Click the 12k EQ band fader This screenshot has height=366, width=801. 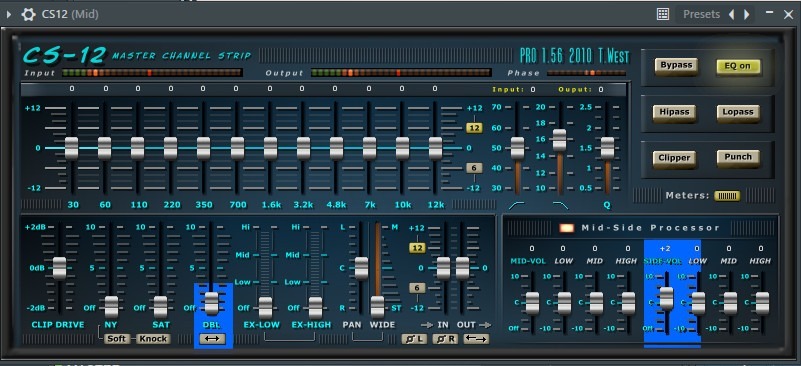(x=435, y=148)
